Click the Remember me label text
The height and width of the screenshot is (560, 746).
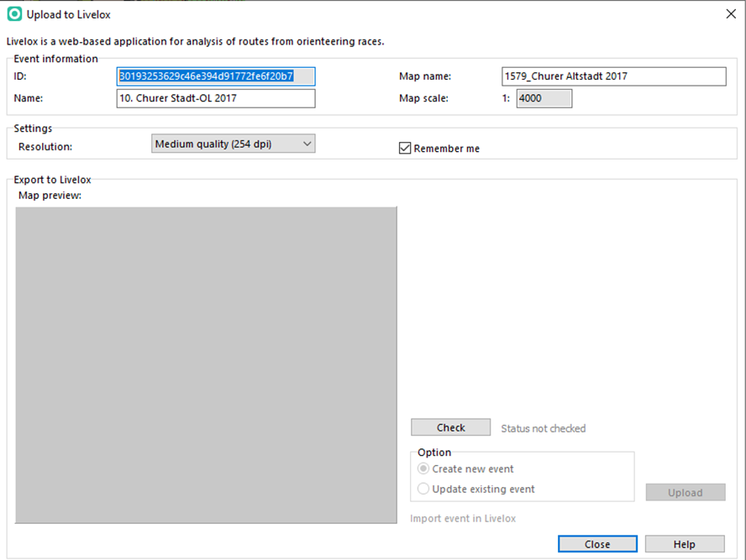pyautogui.click(x=447, y=149)
